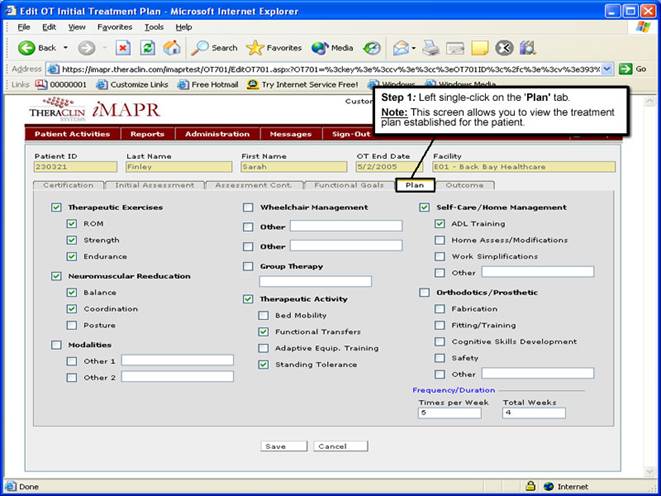661x496 pixels.
Task: Open the Back button history dropdown arrow
Action: pos(66,48)
